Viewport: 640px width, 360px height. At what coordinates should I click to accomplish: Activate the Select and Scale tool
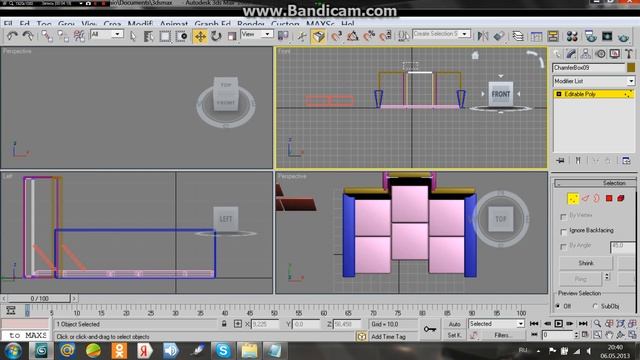coord(232,36)
